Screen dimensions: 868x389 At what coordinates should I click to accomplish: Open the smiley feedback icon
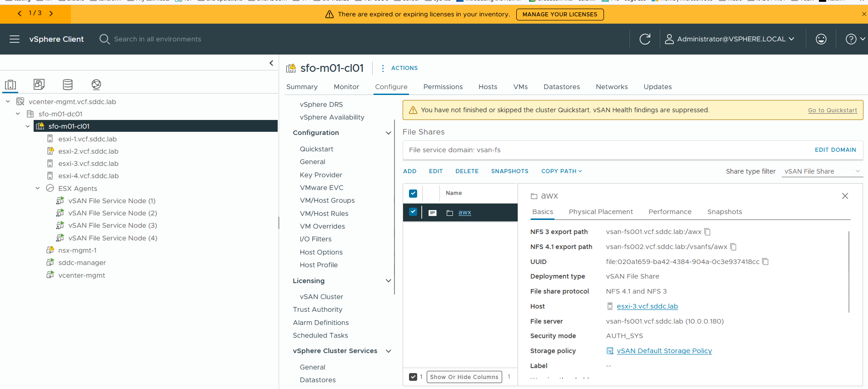click(821, 39)
